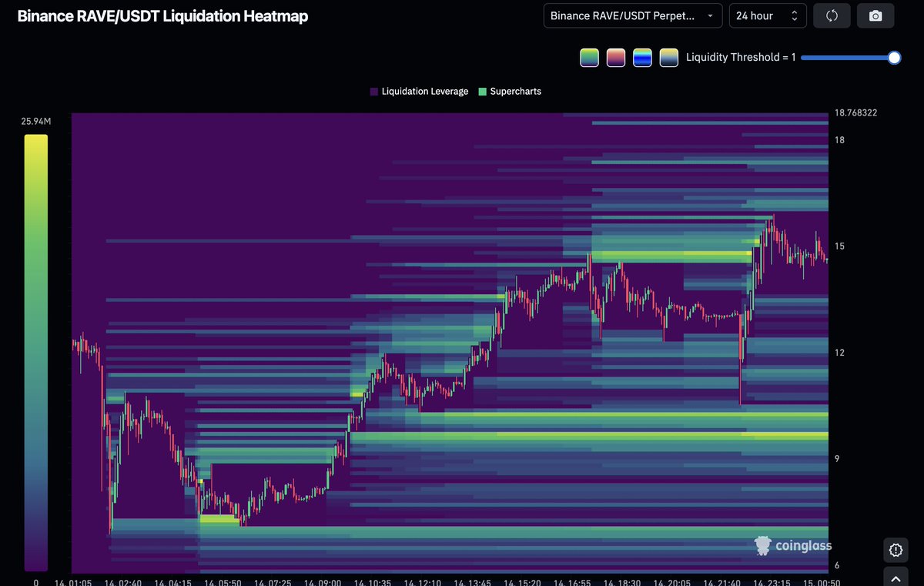Click the Liquidity Threshold = 1 label
This screenshot has height=586, width=924.
tap(741, 58)
